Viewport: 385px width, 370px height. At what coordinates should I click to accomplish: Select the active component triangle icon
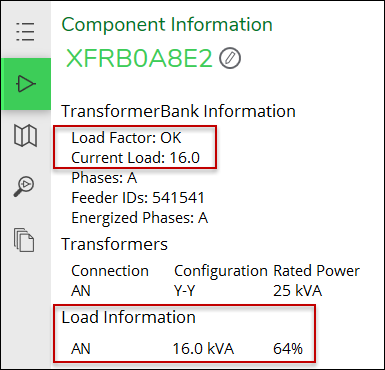tap(26, 84)
